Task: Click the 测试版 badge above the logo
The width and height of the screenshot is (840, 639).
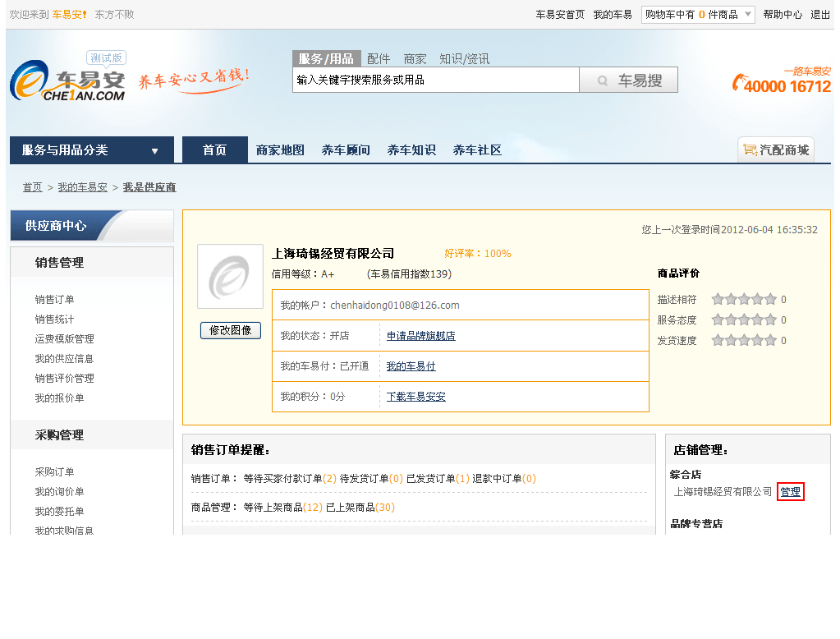Action: (x=106, y=57)
